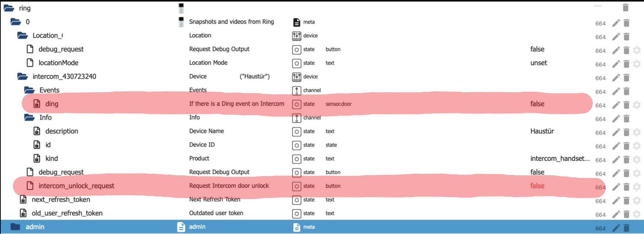The image size is (644, 234).
Task: Open settings gear for intercom_unlock_request row
Action: coord(637,187)
